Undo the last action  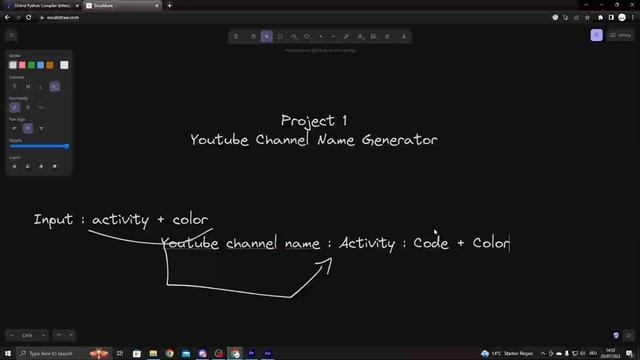click(x=59, y=335)
